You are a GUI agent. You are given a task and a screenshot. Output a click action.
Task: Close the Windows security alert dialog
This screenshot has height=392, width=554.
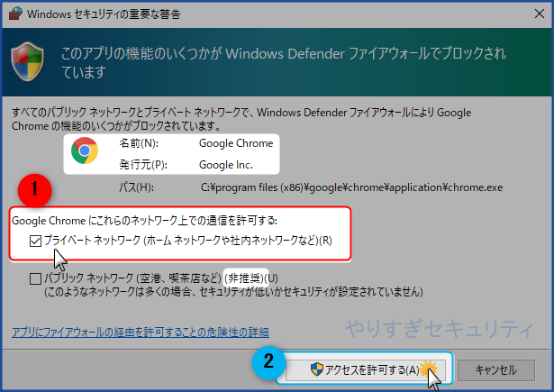540,14
